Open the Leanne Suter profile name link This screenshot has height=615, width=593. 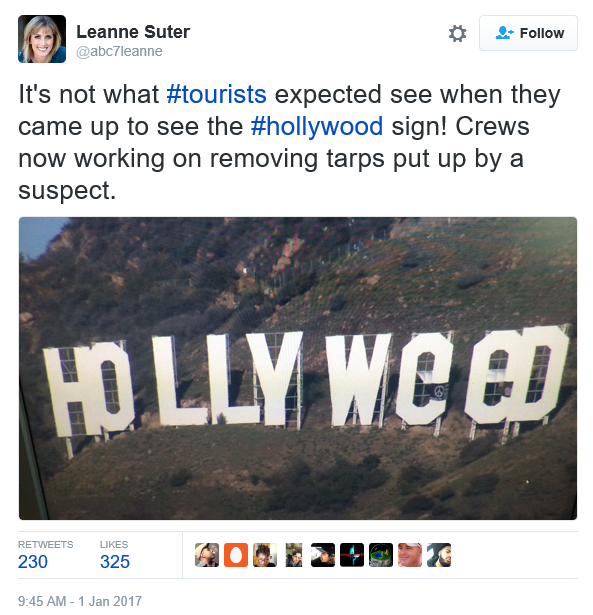coord(133,32)
